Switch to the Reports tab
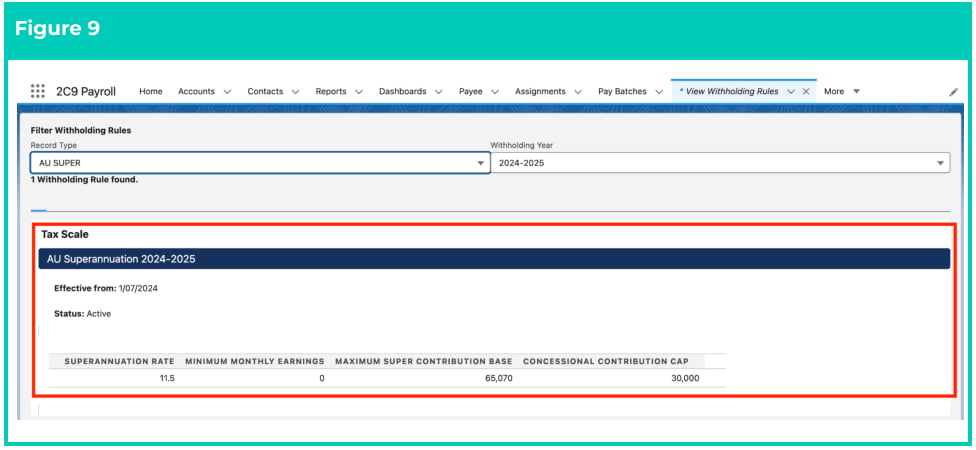The width and height of the screenshot is (976, 450). (331, 91)
